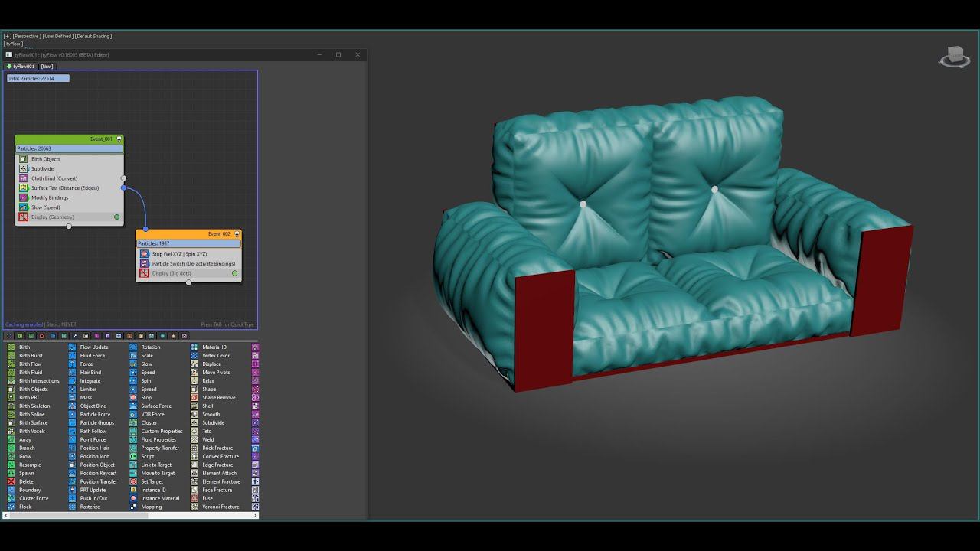The width and height of the screenshot is (980, 551).
Task: Toggle the Event_001 lightbulb enable icon
Action: [x=119, y=139]
